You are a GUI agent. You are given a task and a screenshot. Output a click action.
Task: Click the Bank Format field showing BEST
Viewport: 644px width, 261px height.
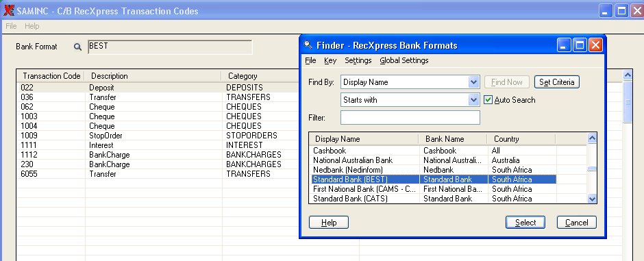click(170, 47)
